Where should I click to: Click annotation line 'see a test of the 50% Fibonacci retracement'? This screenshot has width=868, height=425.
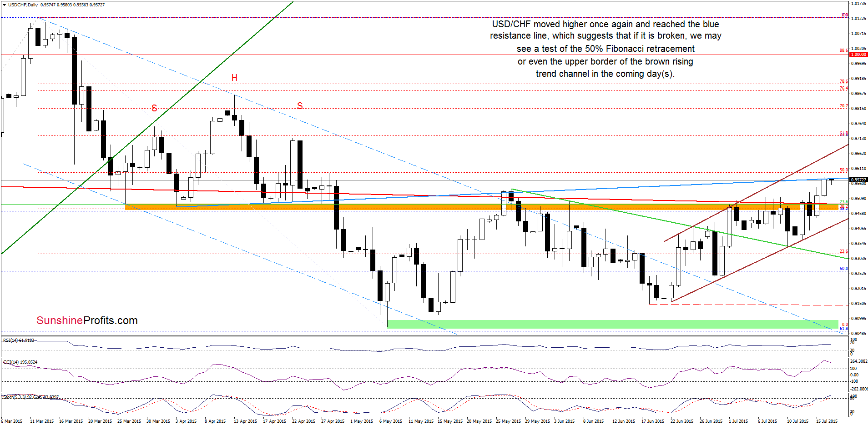click(x=606, y=49)
